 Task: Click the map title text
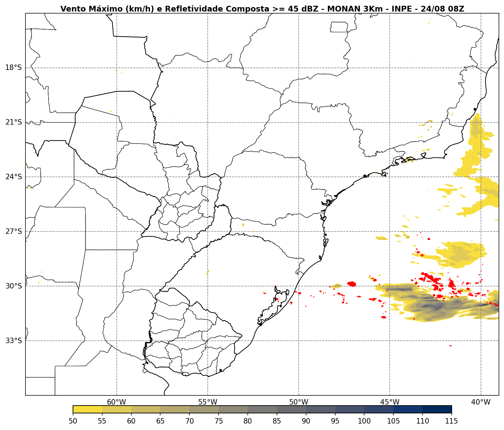click(262, 9)
